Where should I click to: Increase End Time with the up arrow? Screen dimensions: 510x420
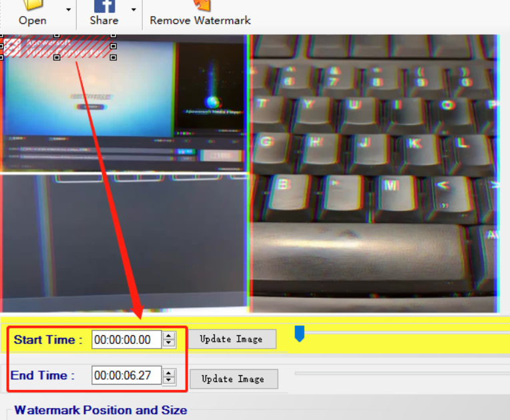(x=169, y=373)
